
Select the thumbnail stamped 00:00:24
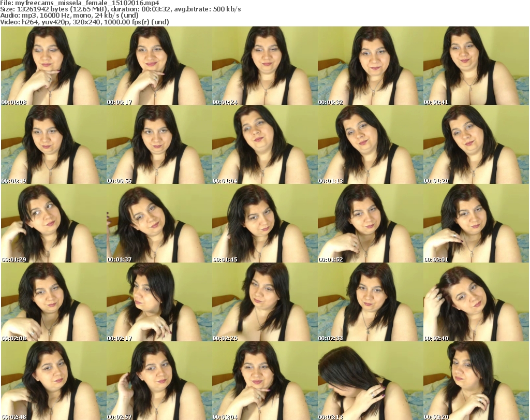[264, 66]
